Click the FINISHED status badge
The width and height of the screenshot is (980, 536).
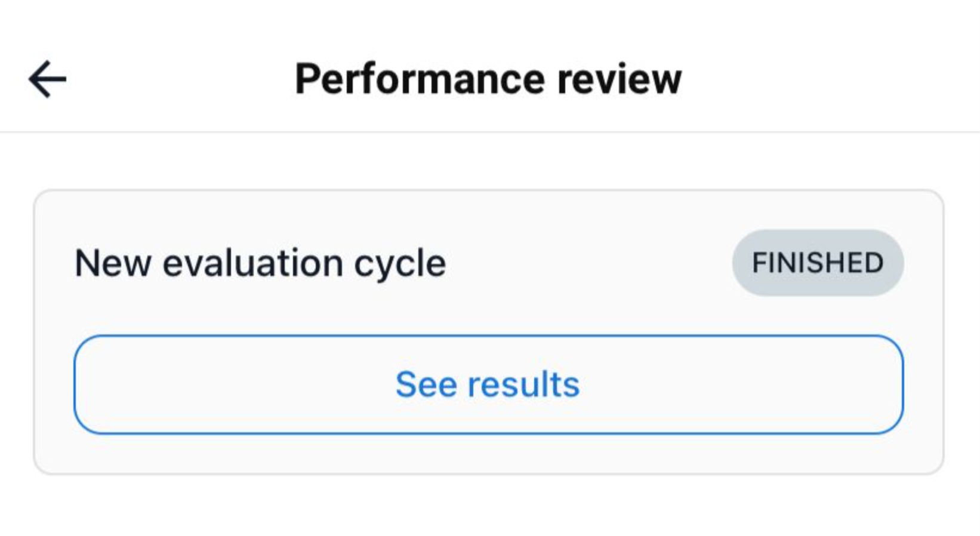(x=817, y=263)
